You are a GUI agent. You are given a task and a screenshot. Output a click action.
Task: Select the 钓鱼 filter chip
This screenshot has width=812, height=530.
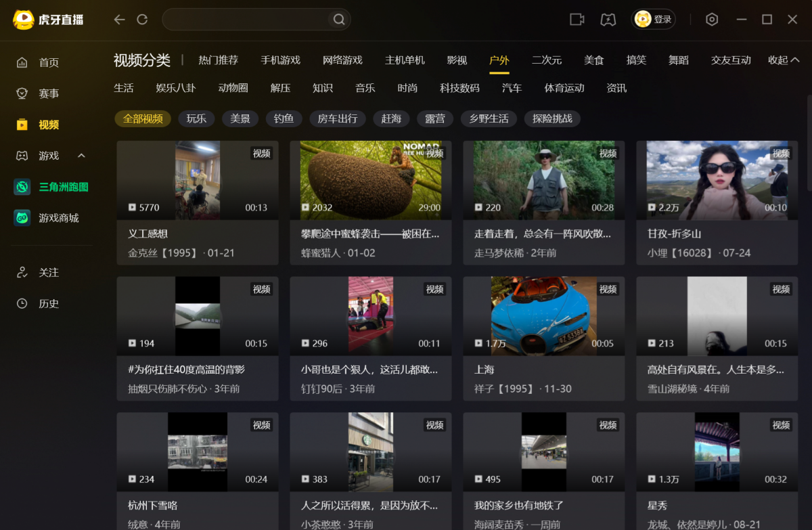point(284,119)
